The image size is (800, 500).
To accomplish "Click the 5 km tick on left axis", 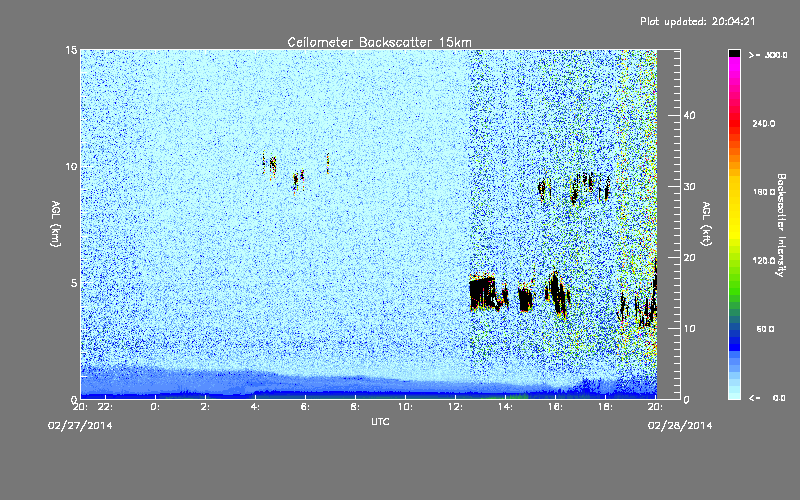I will pyautogui.click(x=74, y=283).
